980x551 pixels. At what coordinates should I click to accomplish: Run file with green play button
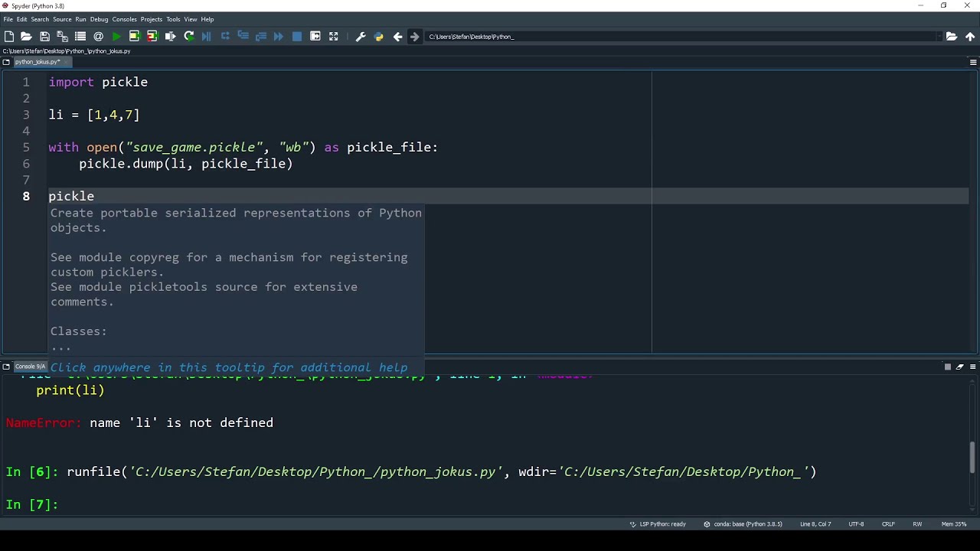(x=116, y=36)
